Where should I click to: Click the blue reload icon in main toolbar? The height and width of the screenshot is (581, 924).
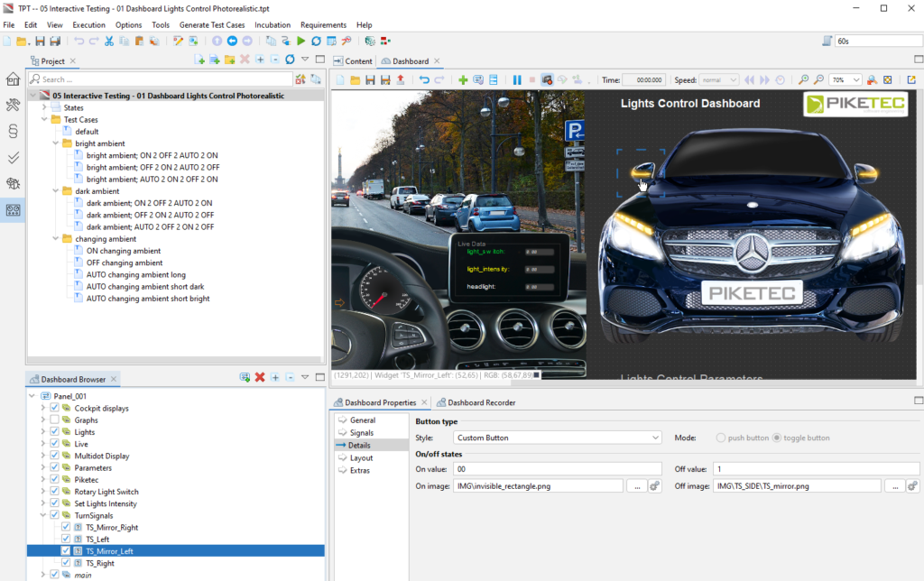click(317, 41)
